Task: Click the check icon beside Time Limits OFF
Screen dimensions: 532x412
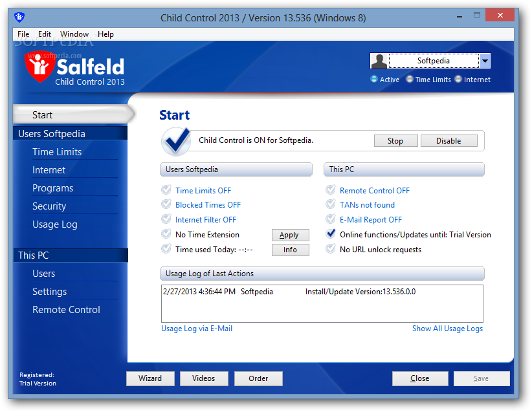Action: (x=166, y=190)
